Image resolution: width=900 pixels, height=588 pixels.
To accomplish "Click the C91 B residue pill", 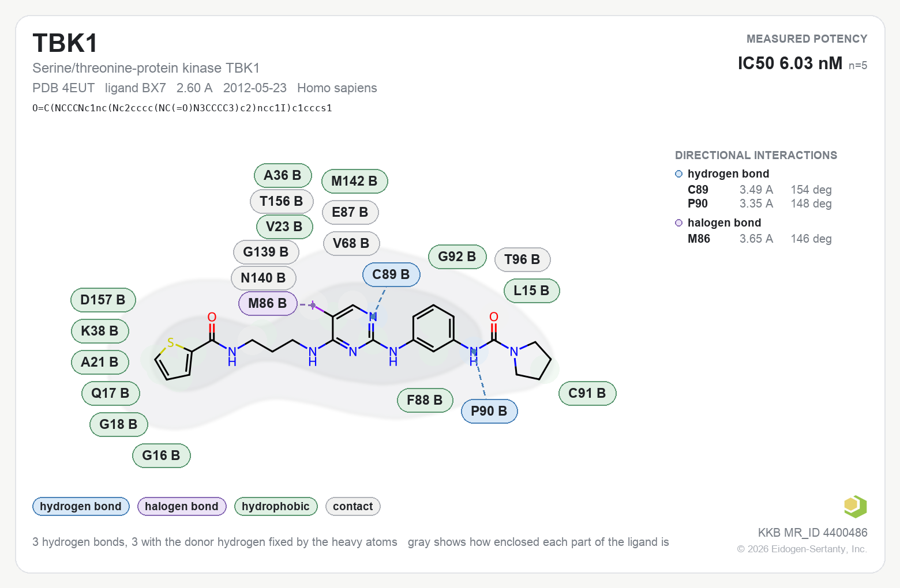I will click(x=588, y=393).
